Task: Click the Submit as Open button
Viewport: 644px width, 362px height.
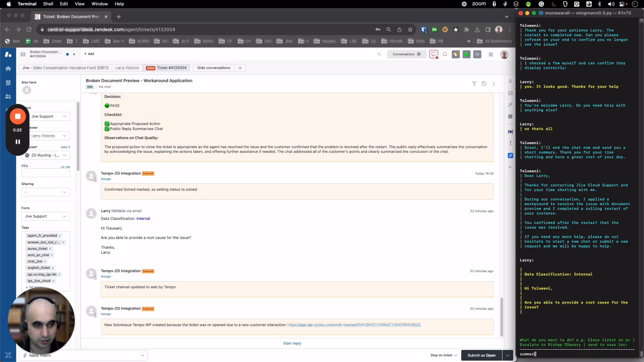Action: tap(481, 355)
